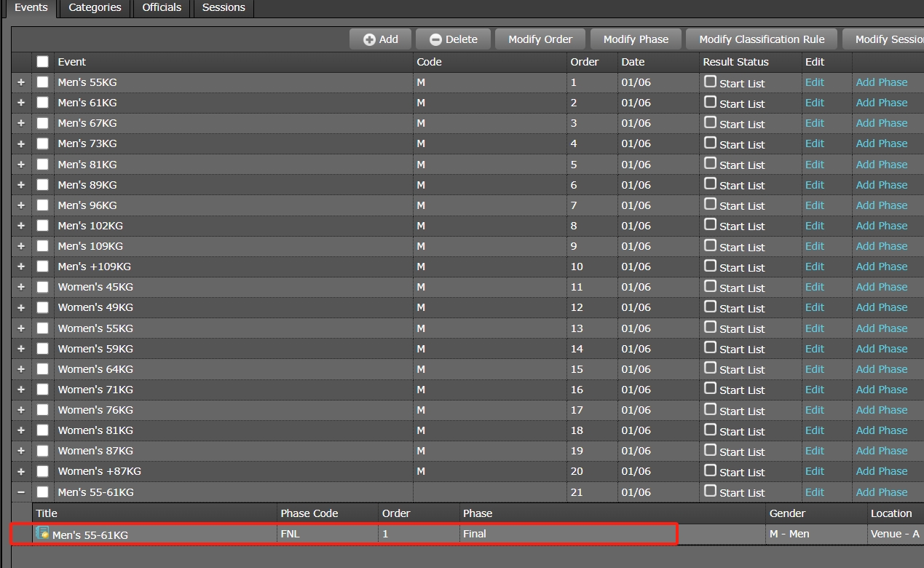Switch to the Categories tab
Screen dimensions: 924x568
tap(95, 7)
